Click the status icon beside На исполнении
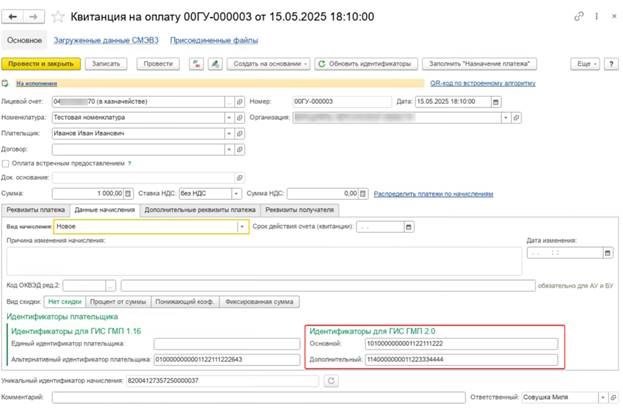The height and width of the screenshot is (410, 623). pyautogui.click(x=5, y=83)
